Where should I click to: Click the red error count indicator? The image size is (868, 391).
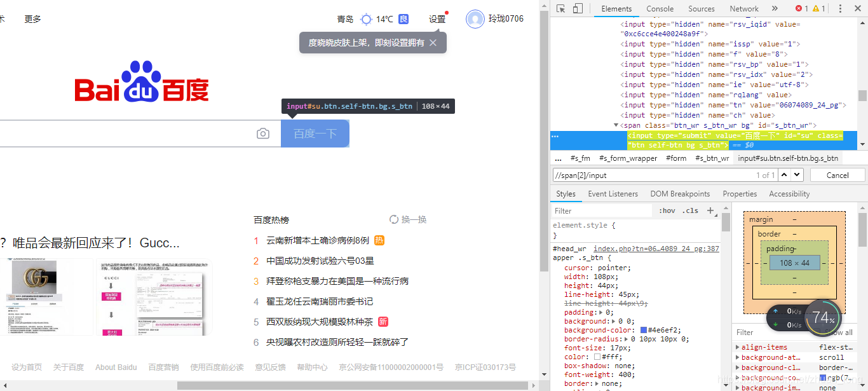point(802,9)
